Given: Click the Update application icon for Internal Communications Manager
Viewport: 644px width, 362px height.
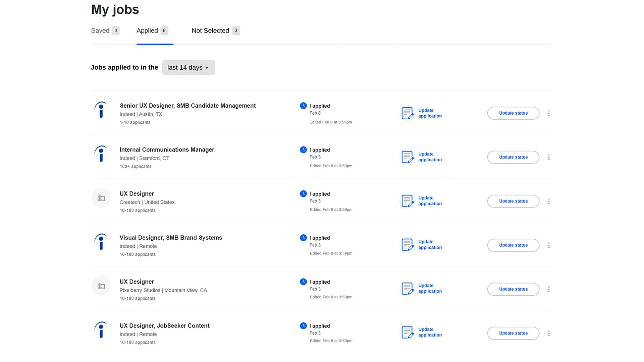Looking at the screenshot, I should click(x=407, y=157).
